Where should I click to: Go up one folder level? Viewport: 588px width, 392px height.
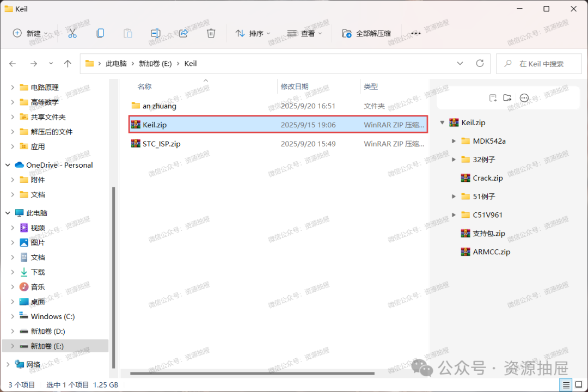coord(68,64)
